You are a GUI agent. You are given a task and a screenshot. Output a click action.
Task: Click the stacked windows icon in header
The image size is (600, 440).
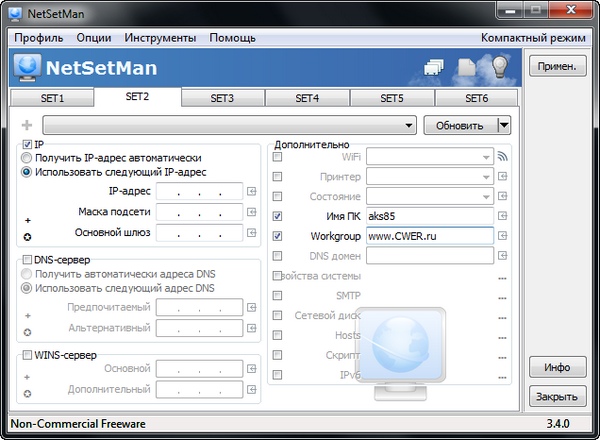point(433,68)
